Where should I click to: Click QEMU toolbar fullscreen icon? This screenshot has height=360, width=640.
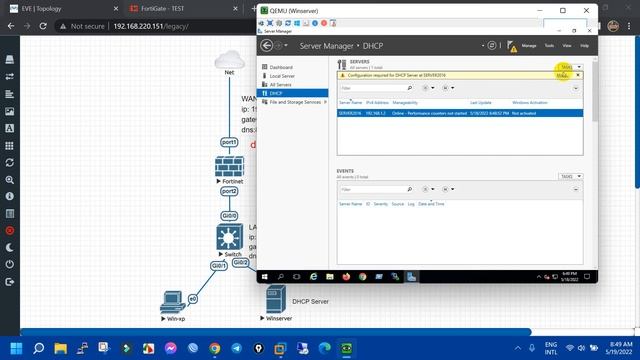click(x=270, y=23)
